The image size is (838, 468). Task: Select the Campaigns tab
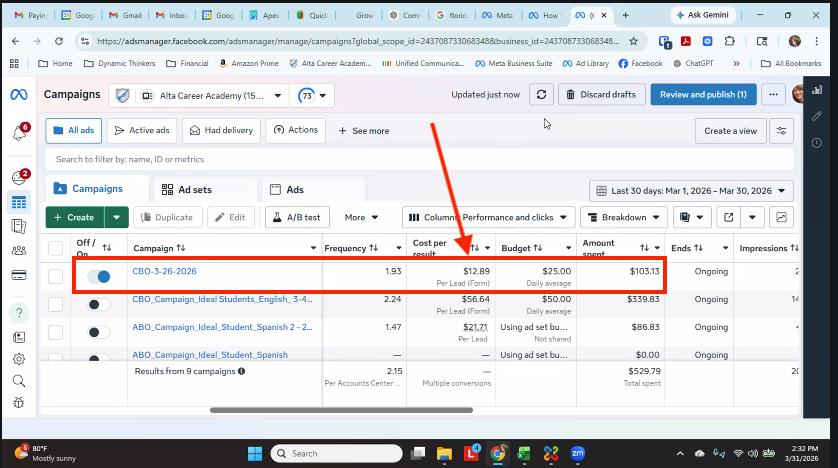pyautogui.click(x=97, y=189)
